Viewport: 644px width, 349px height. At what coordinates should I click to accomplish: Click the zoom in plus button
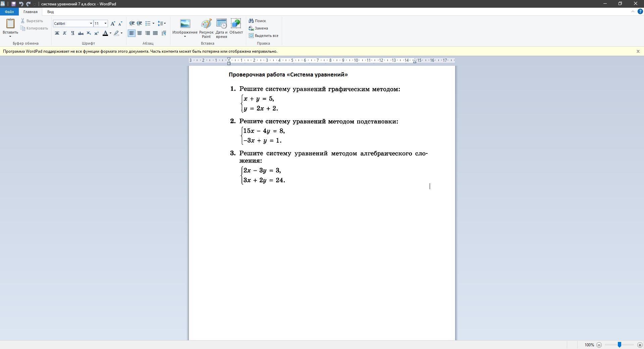coord(640,345)
